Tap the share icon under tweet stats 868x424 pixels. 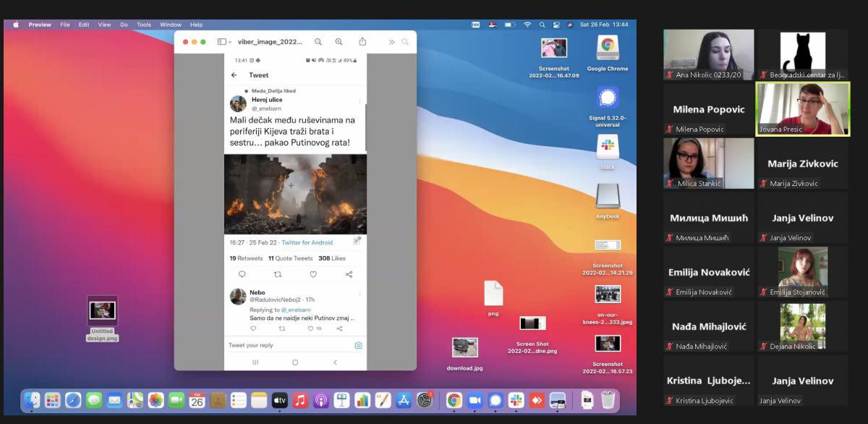tap(349, 274)
